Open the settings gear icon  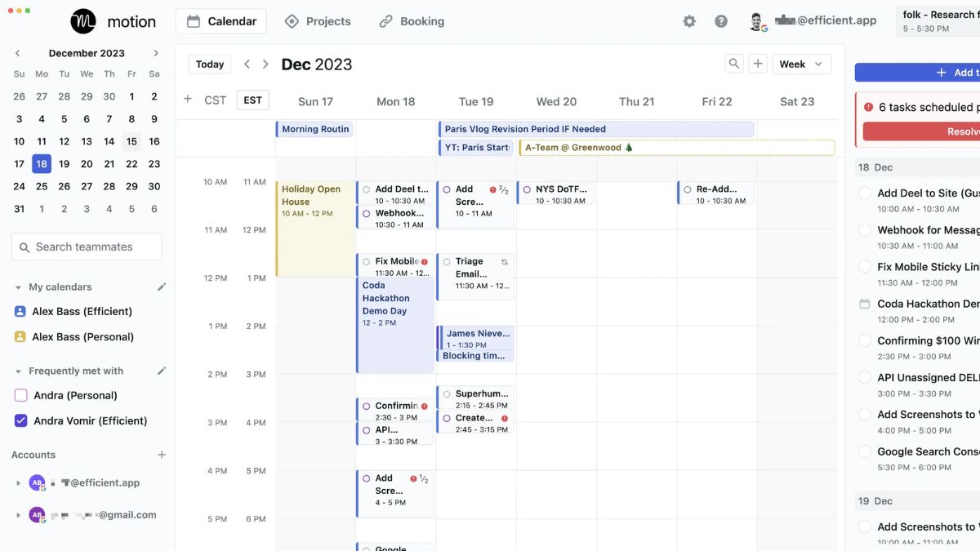(x=689, y=21)
